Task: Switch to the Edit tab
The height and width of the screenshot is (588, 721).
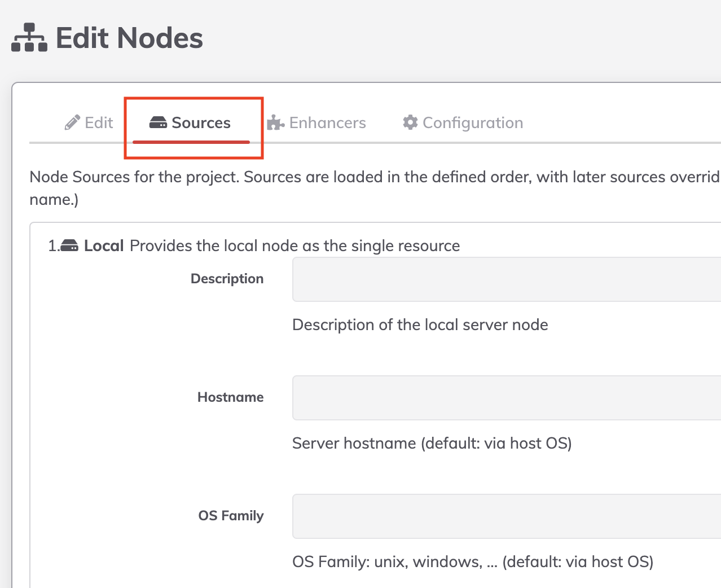Action: pyautogui.click(x=89, y=122)
